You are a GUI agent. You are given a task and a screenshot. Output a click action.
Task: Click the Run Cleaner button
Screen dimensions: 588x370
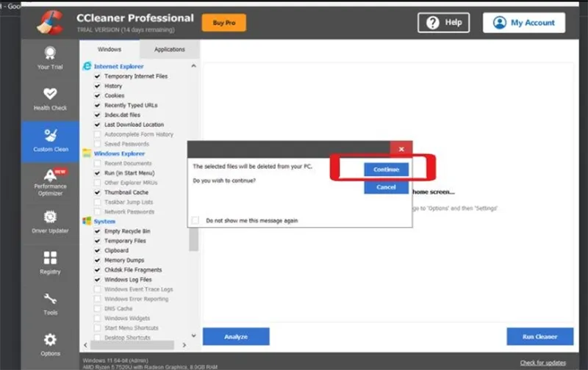coord(540,336)
